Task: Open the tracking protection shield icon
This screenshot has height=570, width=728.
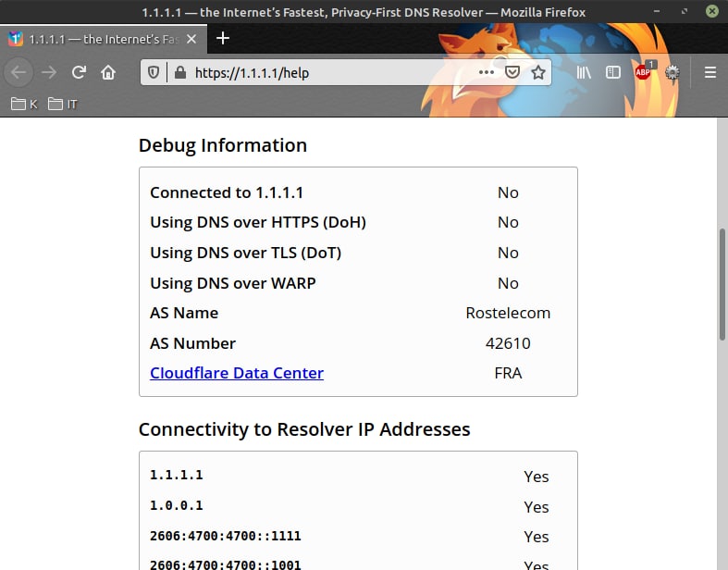Action: tap(154, 72)
